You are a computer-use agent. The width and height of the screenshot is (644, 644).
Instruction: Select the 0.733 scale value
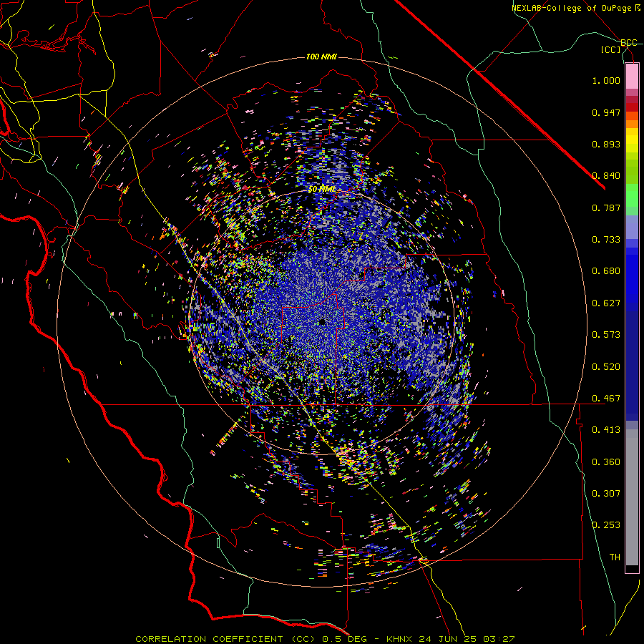pos(606,240)
